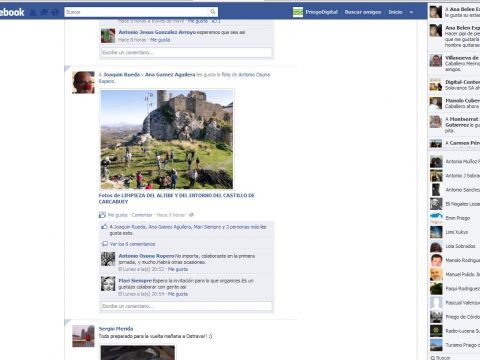Open the Castillo de Carcabuey photo

(x=167, y=139)
